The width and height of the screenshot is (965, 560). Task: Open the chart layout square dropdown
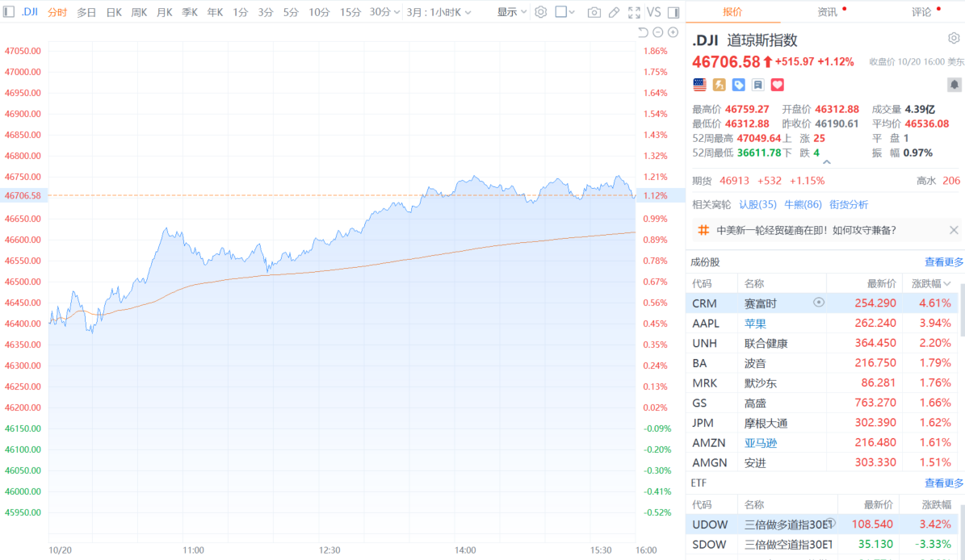coord(566,12)
